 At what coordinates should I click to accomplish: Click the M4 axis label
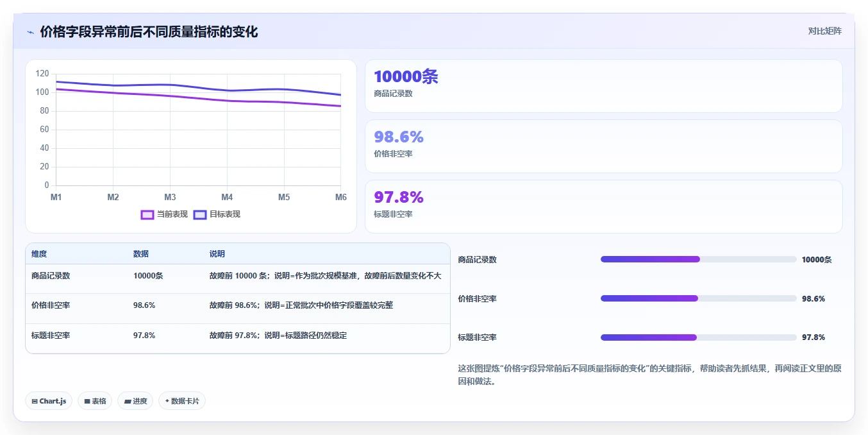tap(227, 197)
